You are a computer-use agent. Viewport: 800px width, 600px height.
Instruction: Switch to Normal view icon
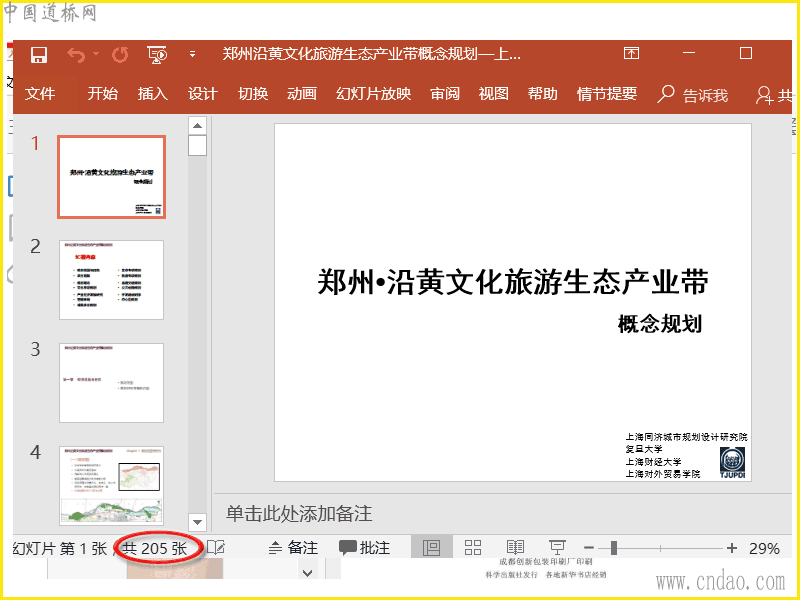[431, 548]
